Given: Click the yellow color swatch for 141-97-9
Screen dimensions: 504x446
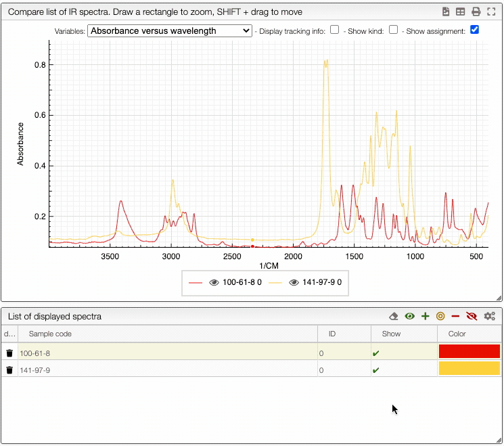Looking at the screenshot, I should 469,368.
